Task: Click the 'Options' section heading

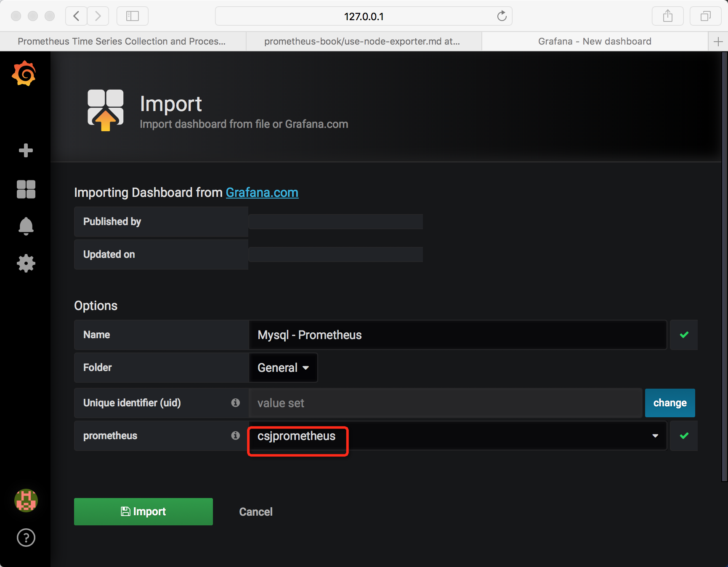Action: (96, 305)
